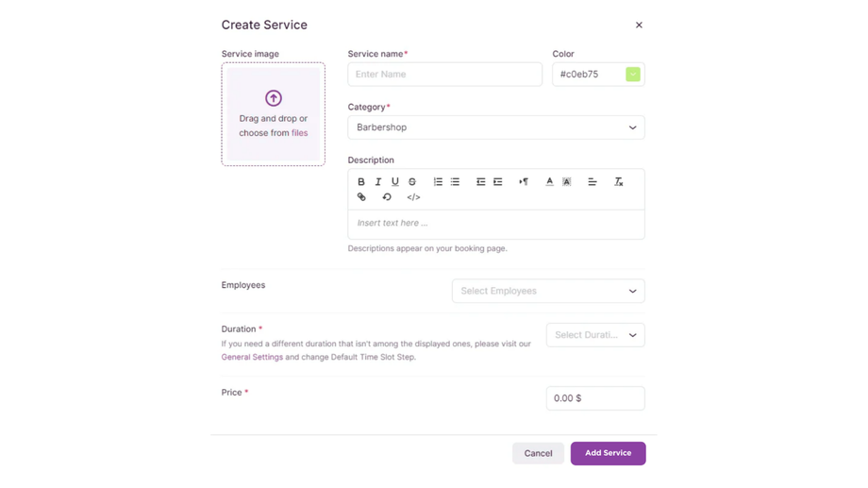Screen dimensions: 868x488
Task: Clear formatting from description text
Action: pyautogui.click(x=619, y=182)
